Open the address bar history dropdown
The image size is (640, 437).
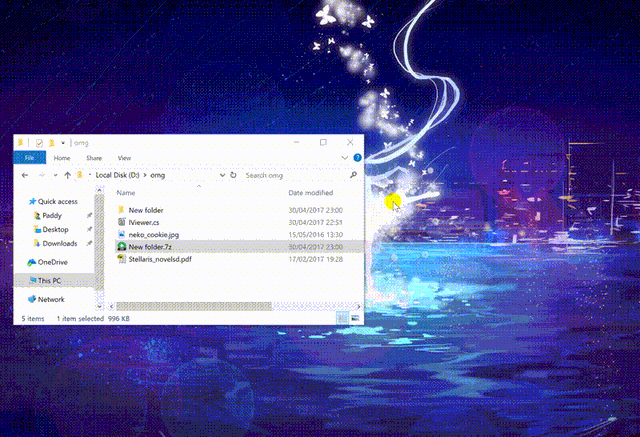[x=222, y=175]
